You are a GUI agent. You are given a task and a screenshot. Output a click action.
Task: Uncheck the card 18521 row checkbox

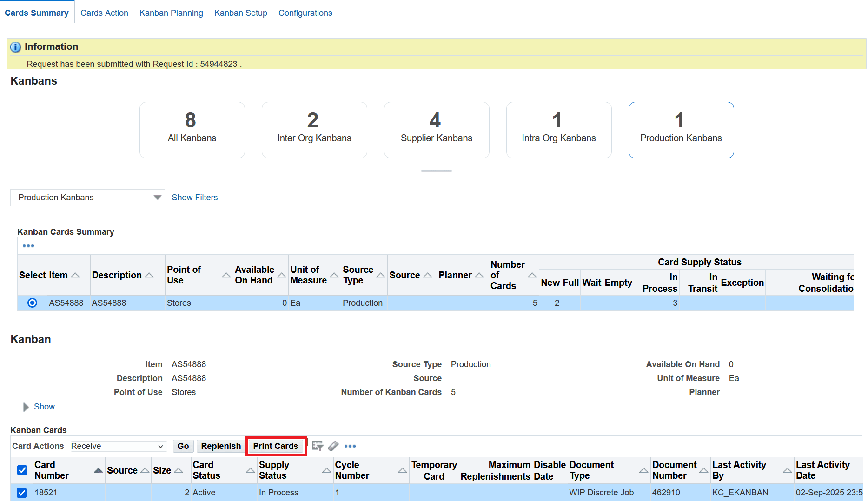click(22, 493)
